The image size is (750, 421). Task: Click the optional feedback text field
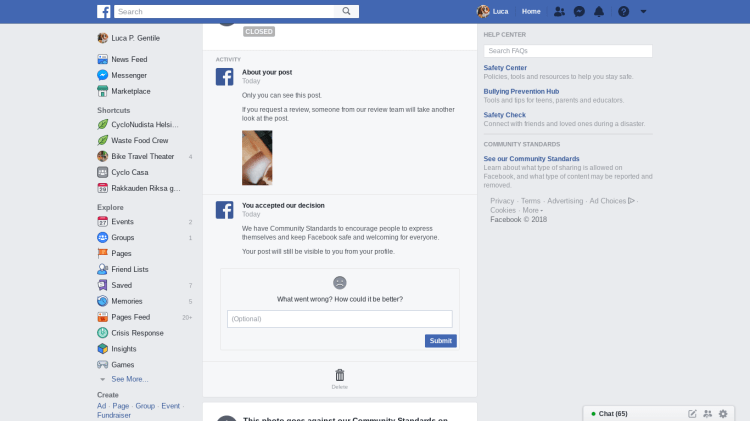click(340, 319)
